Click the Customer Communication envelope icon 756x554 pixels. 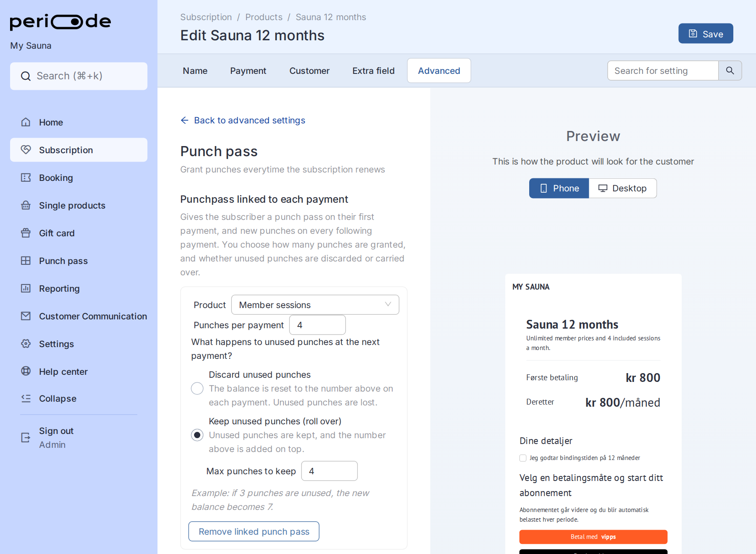[26, 316]
